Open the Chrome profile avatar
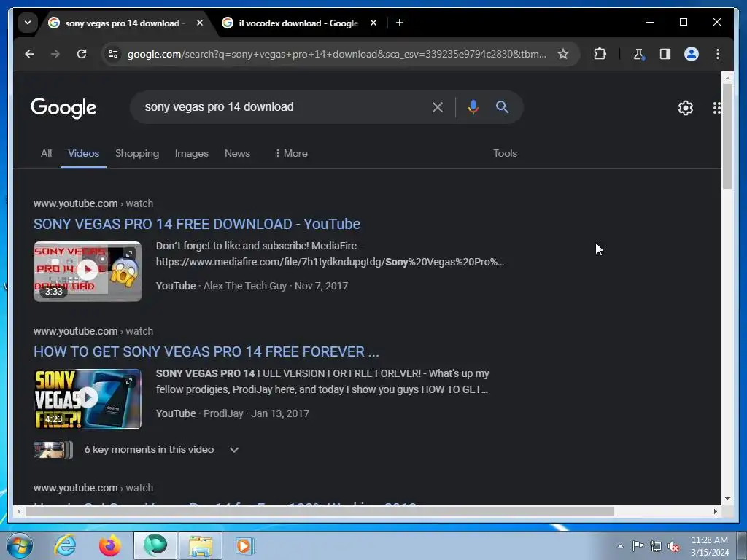The height and width of the screenshot is (560, 747). click(x=692, y=54)
